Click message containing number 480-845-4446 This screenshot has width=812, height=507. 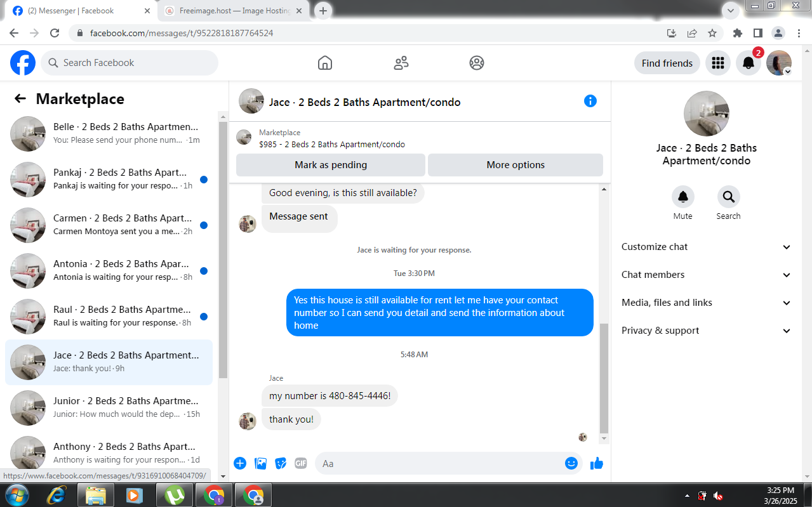tap(329, 396)
